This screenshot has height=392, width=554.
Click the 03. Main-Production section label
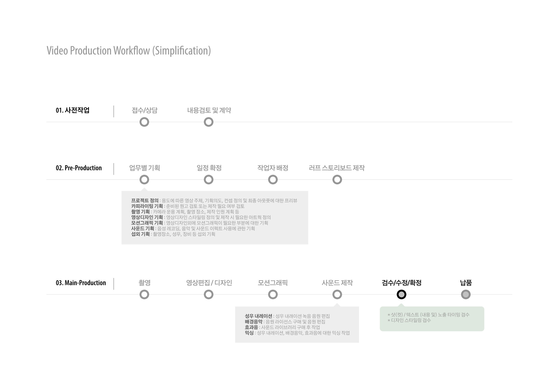click(81, 283)
